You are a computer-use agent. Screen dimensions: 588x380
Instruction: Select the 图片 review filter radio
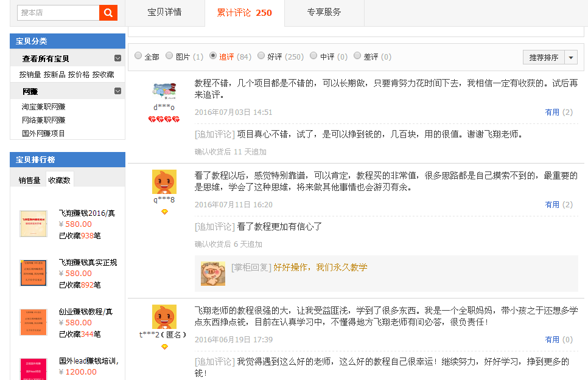tap(170, 56)
